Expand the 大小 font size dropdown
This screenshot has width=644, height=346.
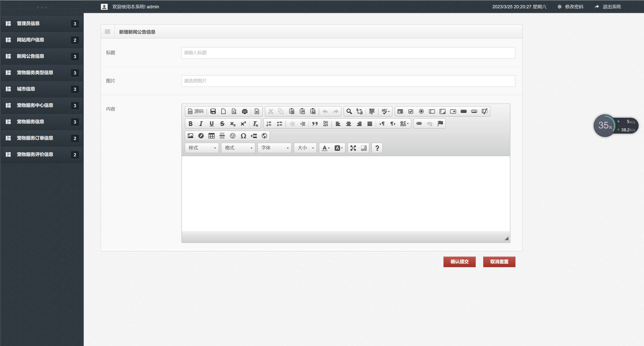coord(305,148)
